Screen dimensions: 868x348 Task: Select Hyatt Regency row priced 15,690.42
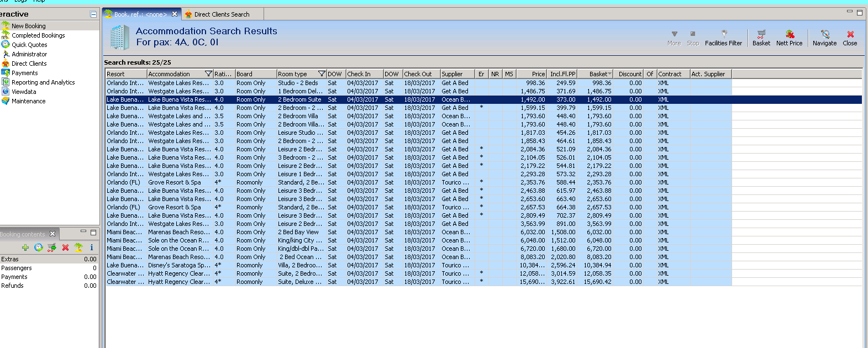pos(419,282)
